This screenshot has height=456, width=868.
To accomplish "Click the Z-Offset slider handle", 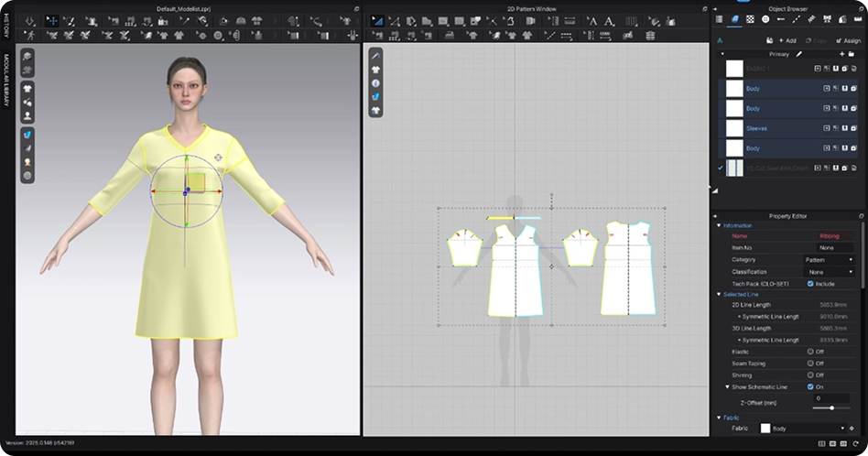I will tap(830, 407).
